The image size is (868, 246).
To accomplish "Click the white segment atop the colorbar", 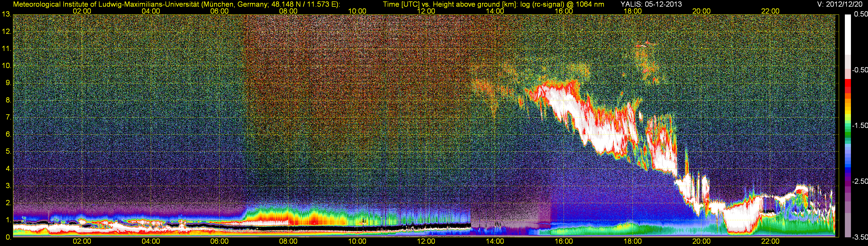I will coord(848,34).
